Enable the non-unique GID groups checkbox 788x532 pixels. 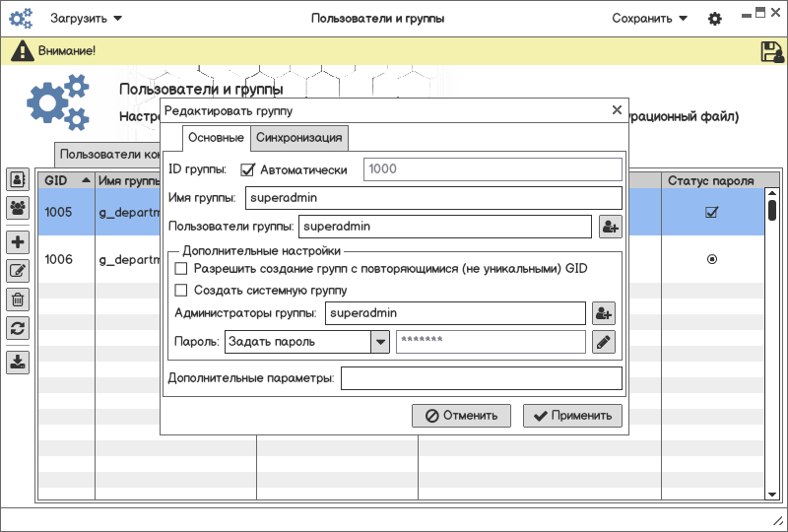coord(180,268)
